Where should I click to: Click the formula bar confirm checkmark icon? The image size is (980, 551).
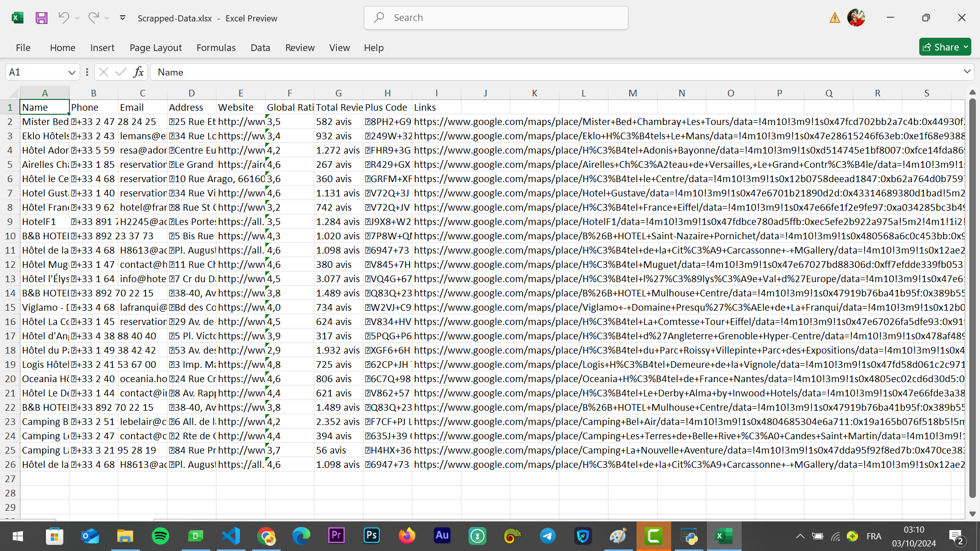coord(121,72)
